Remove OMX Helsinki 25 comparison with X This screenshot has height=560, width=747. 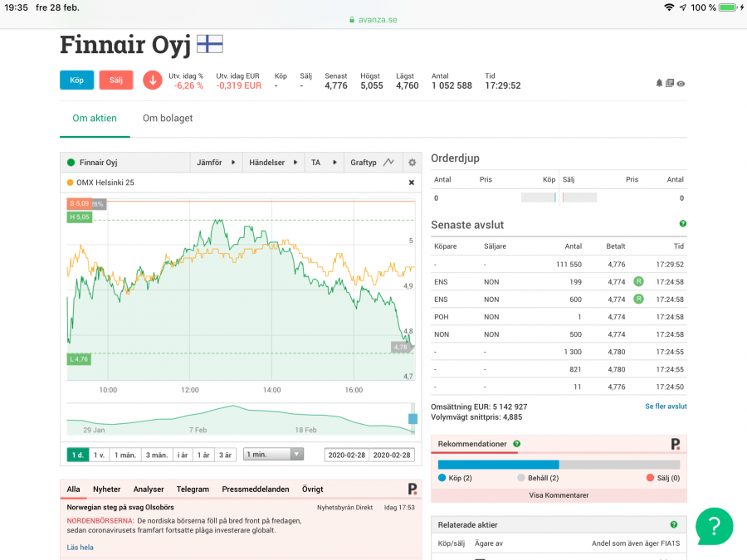point(411,183)
